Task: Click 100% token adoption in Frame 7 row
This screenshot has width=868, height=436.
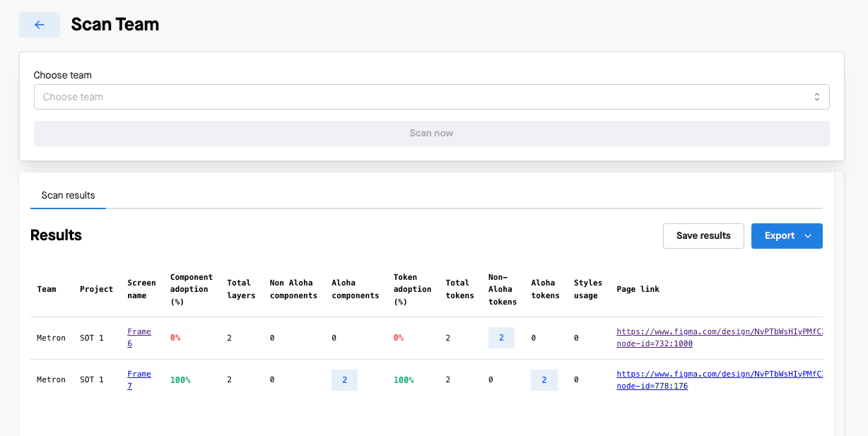Action: pyautogui.click(x=404, y=379)
